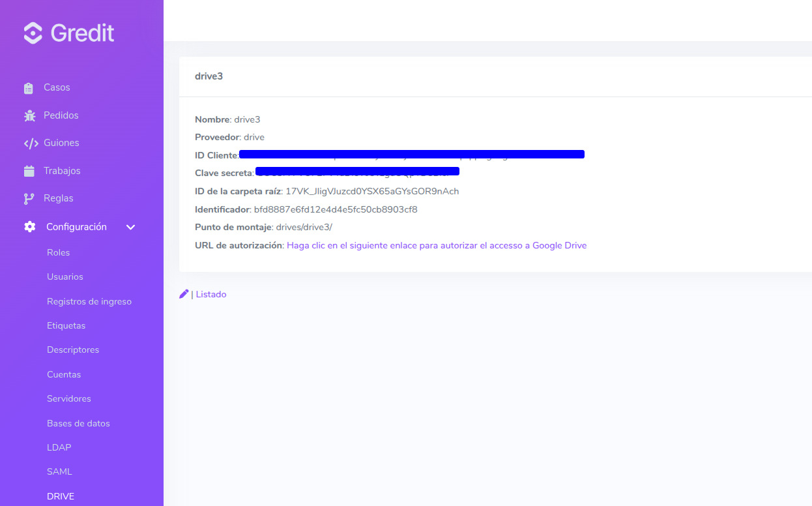Select Servidores in the sidebar
This screenshot has width=812, height=506.
(x=69, y=398)
